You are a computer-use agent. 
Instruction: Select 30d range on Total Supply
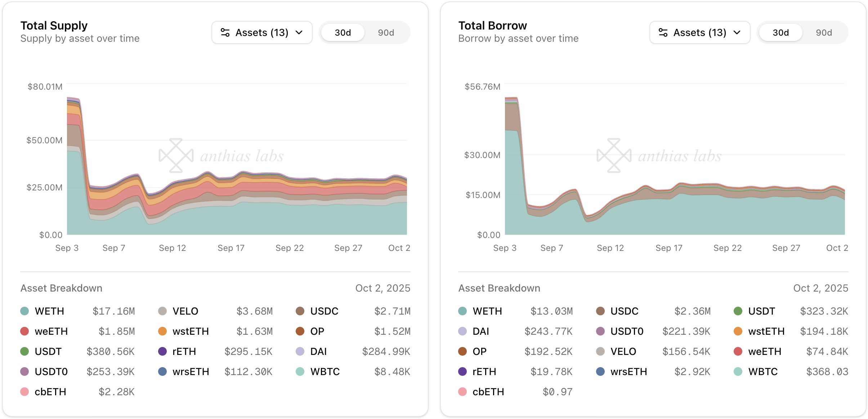343,33
